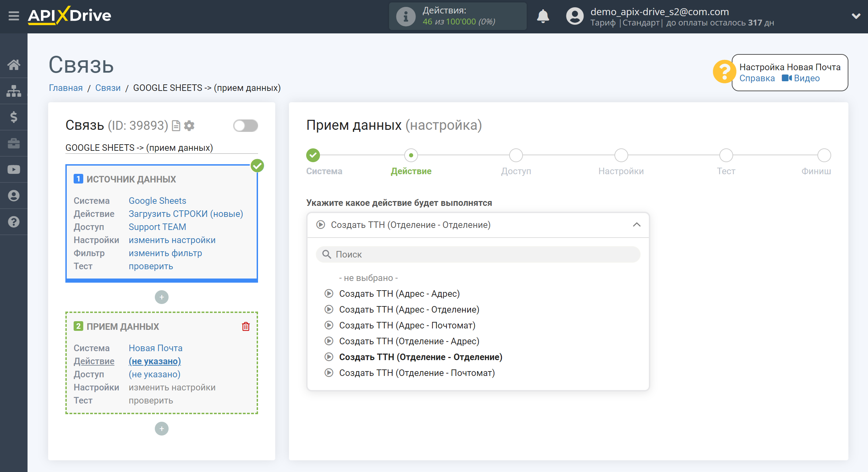This screenshot has height=472, width=868.
Task: Open the YouTube video sidebar icon
Action: click(14, 169)
